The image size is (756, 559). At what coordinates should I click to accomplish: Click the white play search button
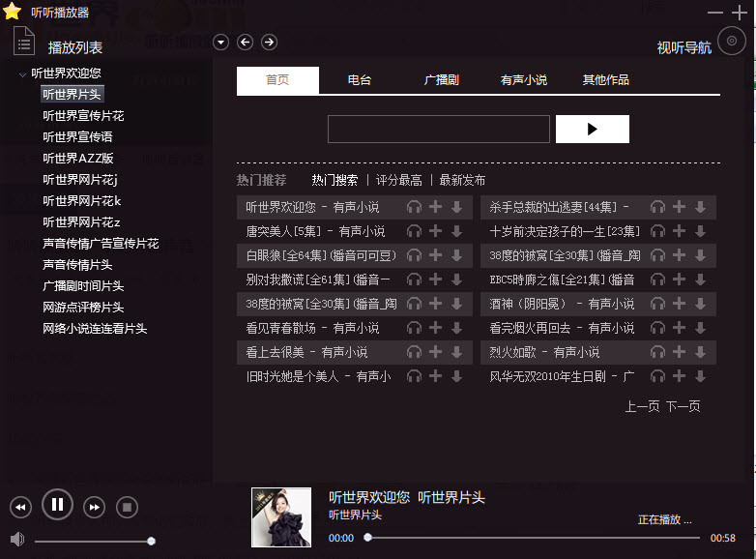592,129
